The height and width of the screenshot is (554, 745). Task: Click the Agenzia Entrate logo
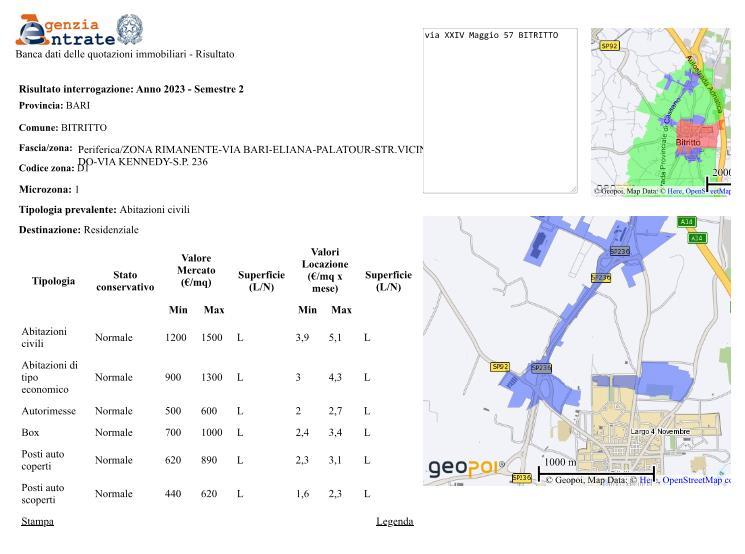[x=66, y=30]
